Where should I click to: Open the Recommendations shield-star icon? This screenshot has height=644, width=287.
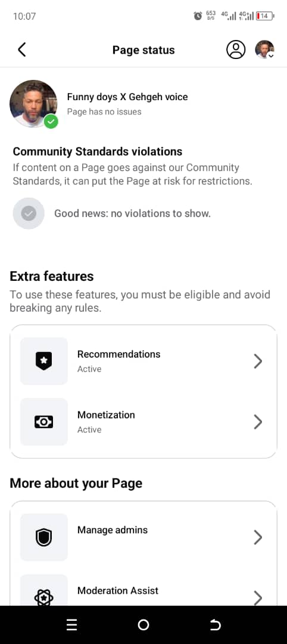coord(44,361)
